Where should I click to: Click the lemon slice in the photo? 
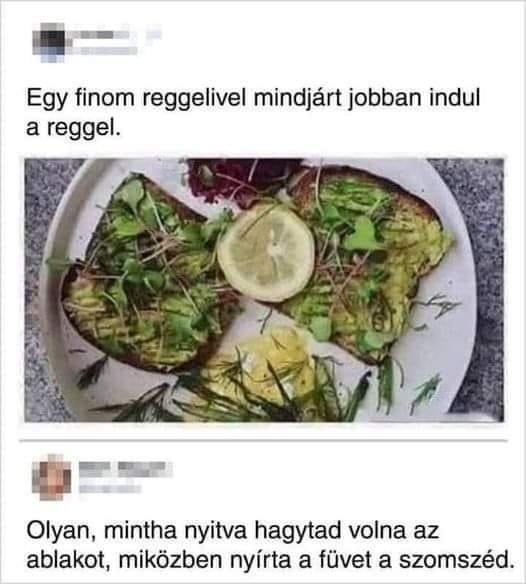coord(266,253)
